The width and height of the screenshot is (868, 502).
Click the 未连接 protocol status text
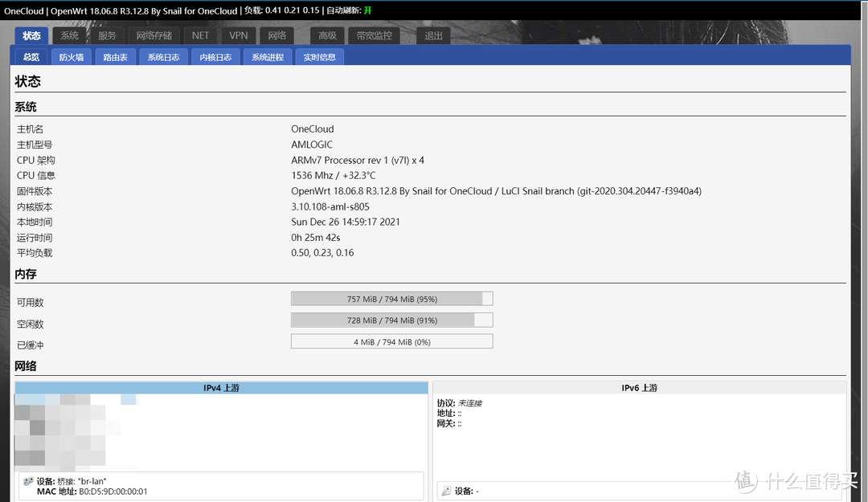pos(470,403)
